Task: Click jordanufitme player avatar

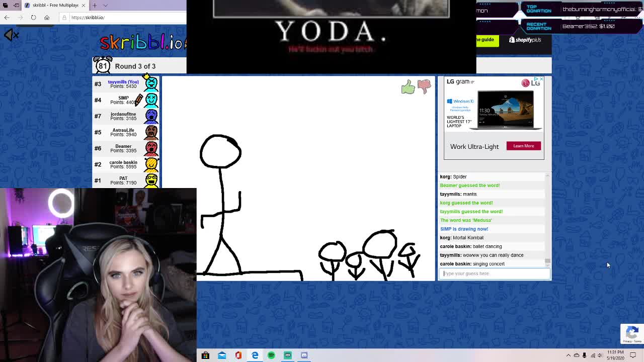Action: 151,116
